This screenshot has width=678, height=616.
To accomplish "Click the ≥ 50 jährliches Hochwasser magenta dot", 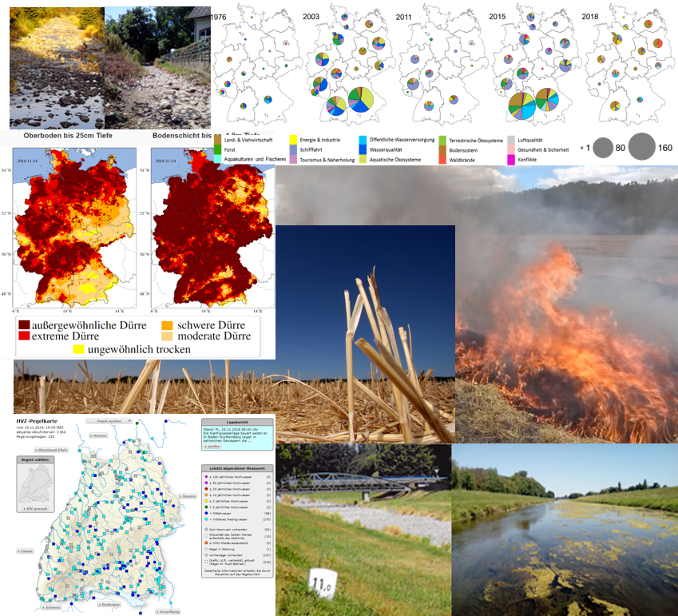I will (206, 483).
